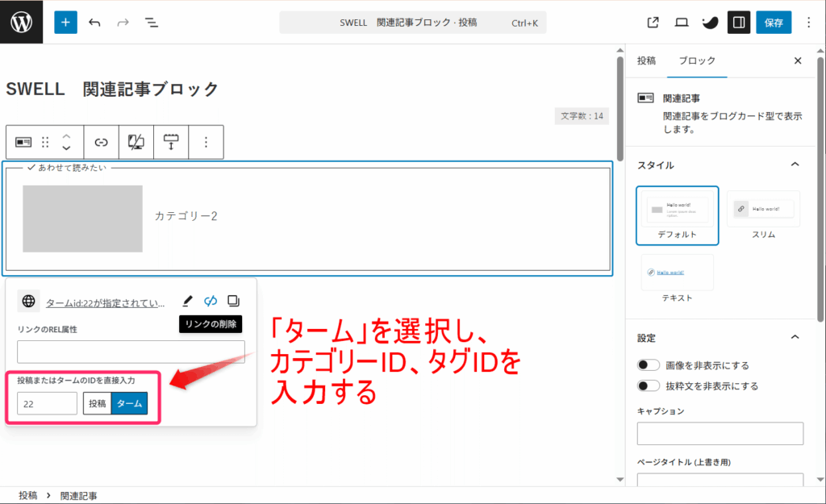826x504 pixels.
Task: Copy the link with the copy icon
Action: (x=233, y=301)
